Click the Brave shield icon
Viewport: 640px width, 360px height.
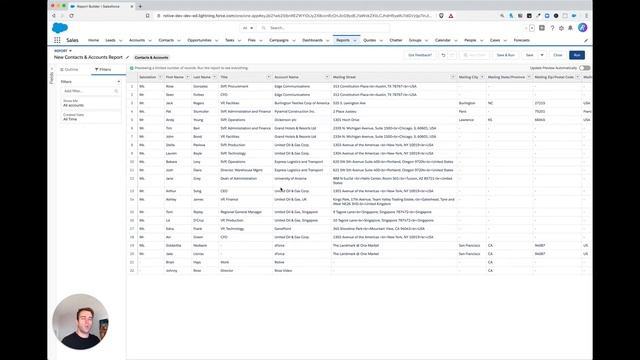coord(441,16)
